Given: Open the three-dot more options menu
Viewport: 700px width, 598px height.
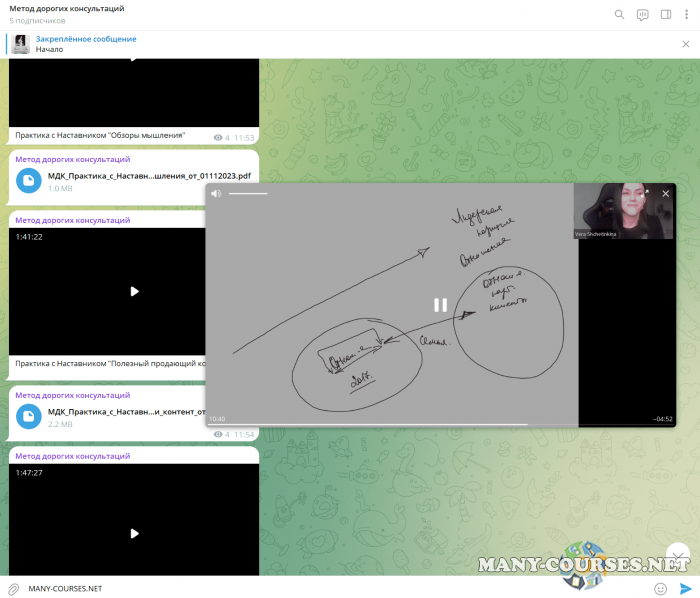Looking at the screenshot, I should click(x=686, y=14).
